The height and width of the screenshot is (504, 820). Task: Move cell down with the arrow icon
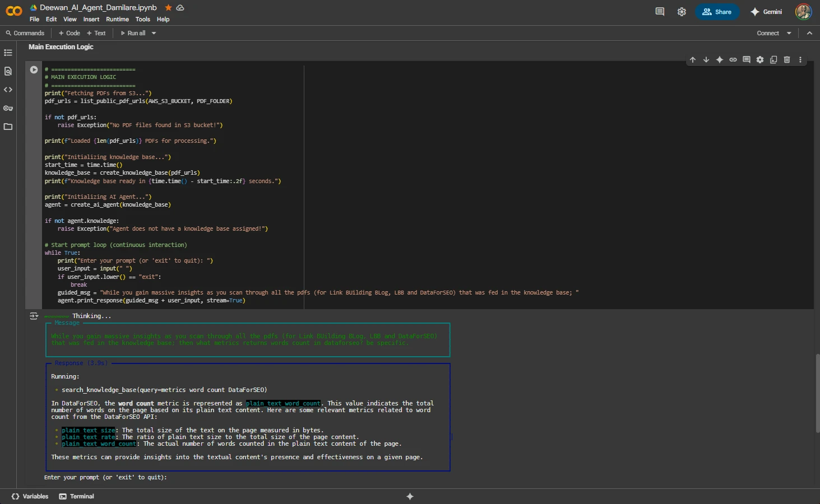pyautogui.click(x=706, y=59)
